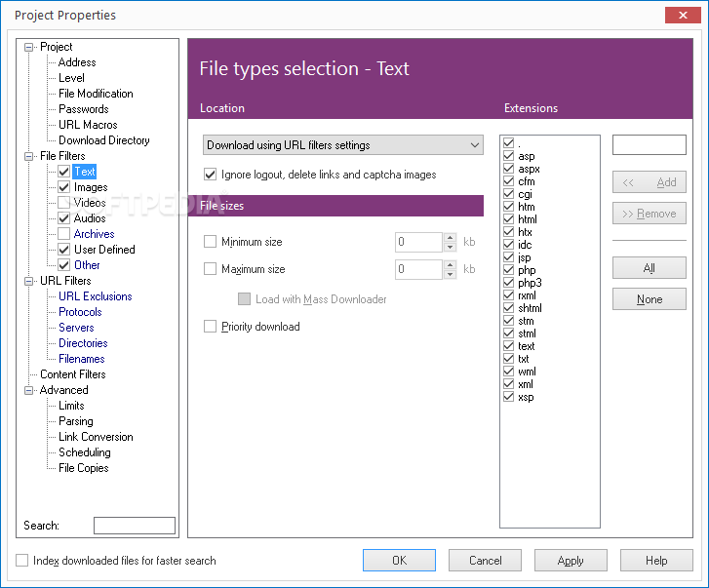Collapse the Project tree node

point(29,47)
